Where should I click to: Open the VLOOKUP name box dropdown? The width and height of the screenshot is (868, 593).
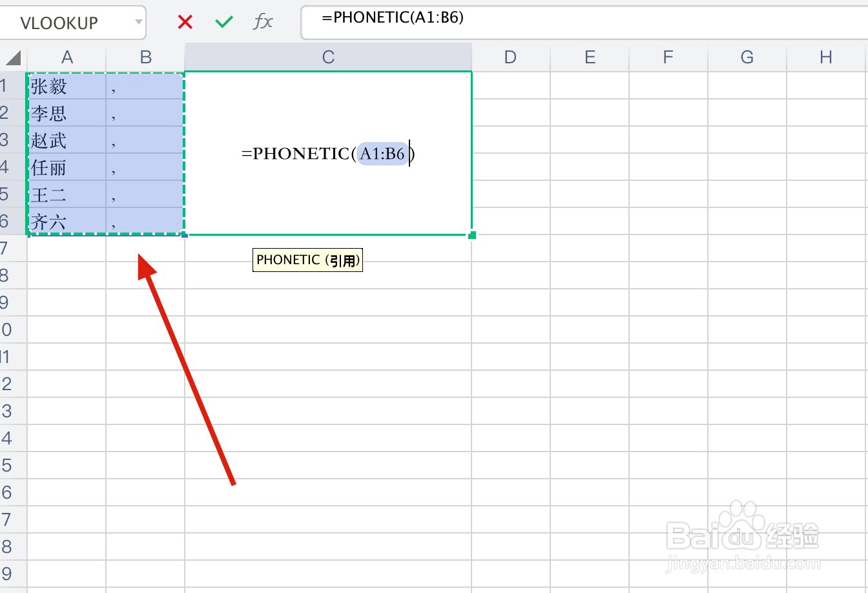pyautogui.click(x=138, y=23)
